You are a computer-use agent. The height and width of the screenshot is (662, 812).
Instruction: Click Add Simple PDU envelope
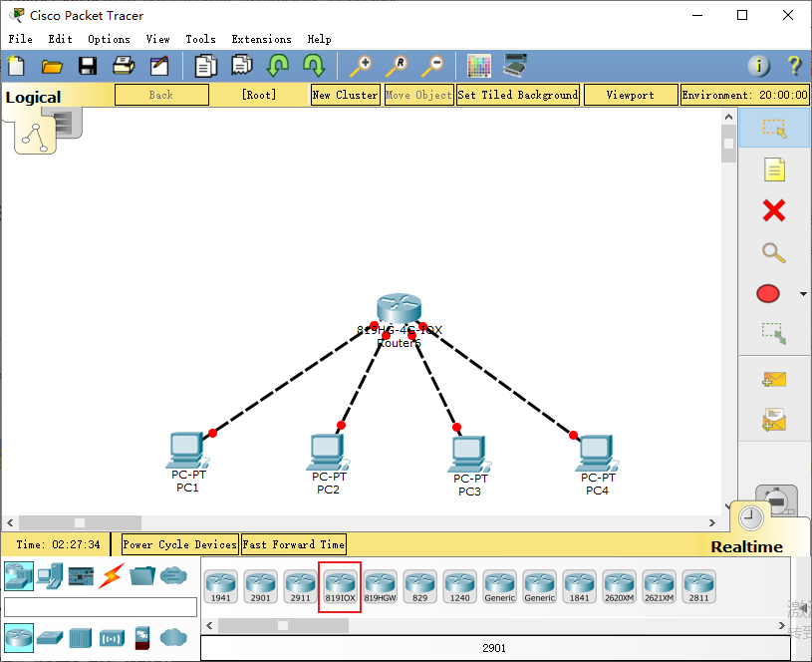774,380
